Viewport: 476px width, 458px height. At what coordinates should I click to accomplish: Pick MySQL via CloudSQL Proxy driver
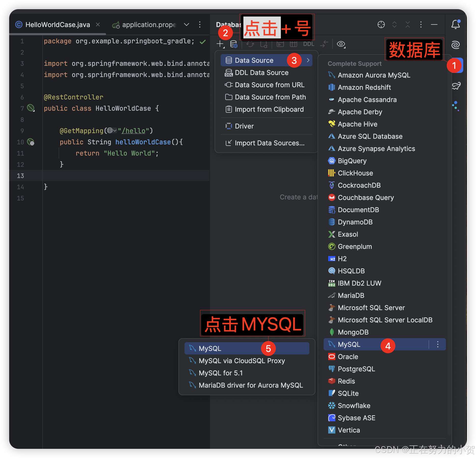click(x=247, y=361)
